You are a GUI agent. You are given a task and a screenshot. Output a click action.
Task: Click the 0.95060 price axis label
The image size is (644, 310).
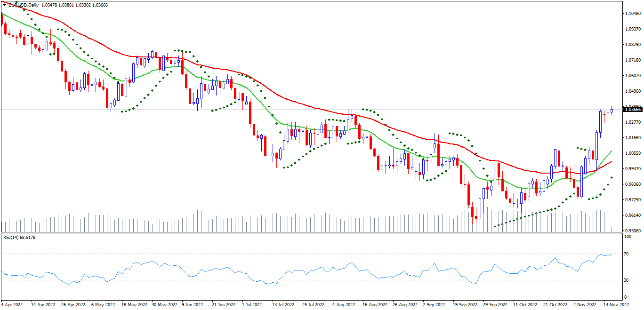[633, 231]
